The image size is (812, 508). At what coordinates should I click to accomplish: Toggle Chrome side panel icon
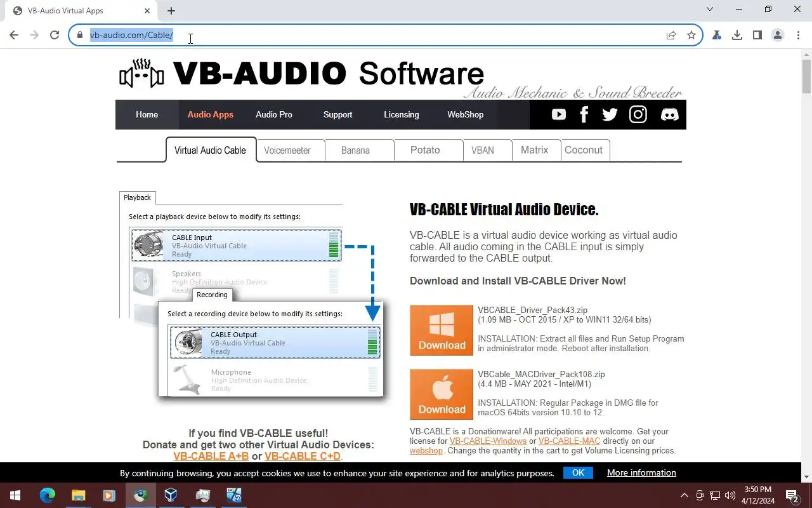click(x=757, y=35)
